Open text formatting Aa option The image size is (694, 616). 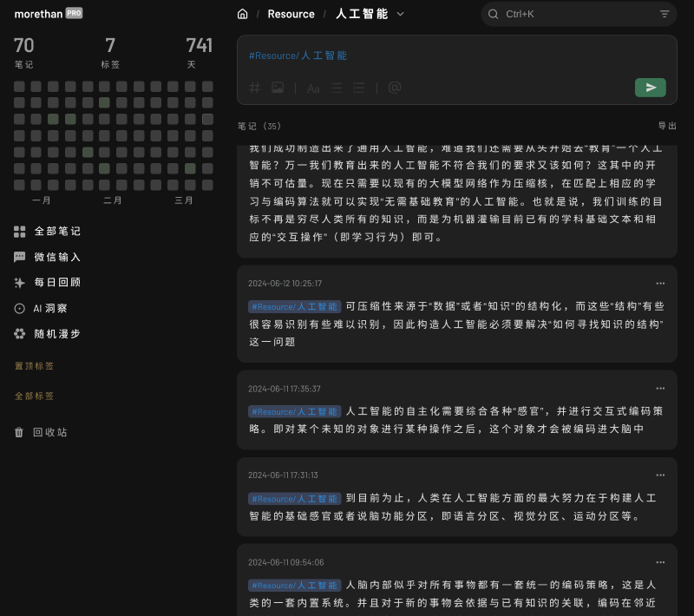pyautogui.click(x=313, y=88)
